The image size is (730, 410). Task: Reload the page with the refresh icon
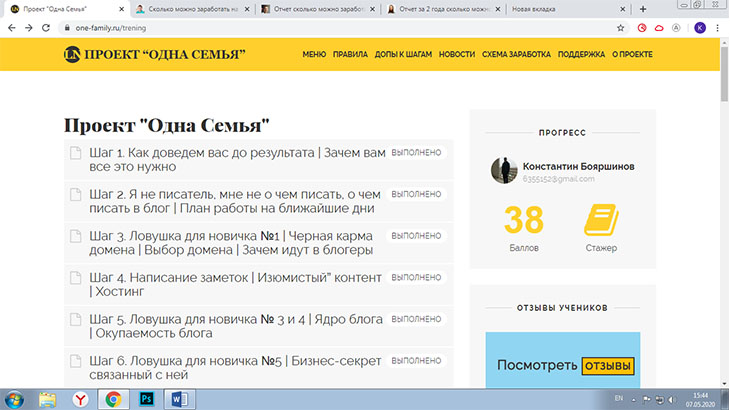pyautogui.click(x=45, y=28)
